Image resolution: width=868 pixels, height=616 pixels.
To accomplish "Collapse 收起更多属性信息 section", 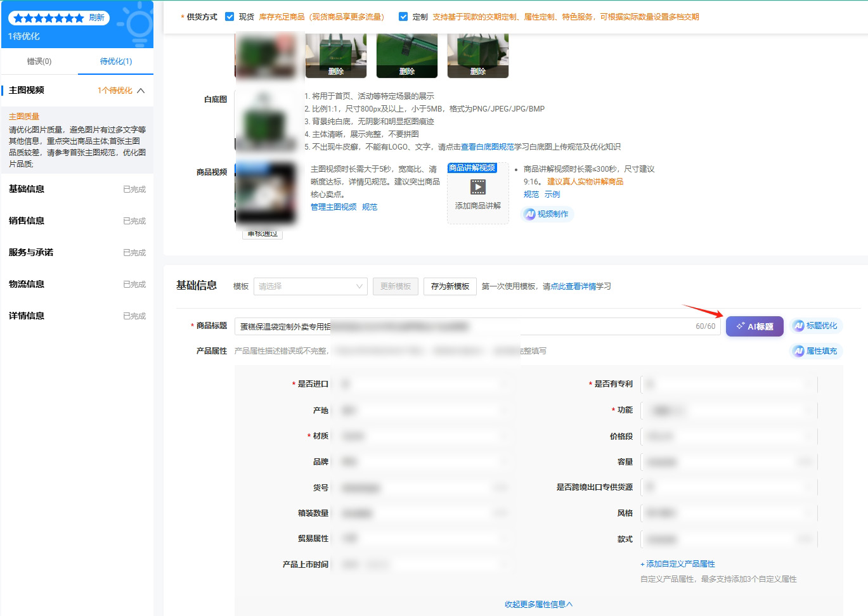I will click(538, 604).
